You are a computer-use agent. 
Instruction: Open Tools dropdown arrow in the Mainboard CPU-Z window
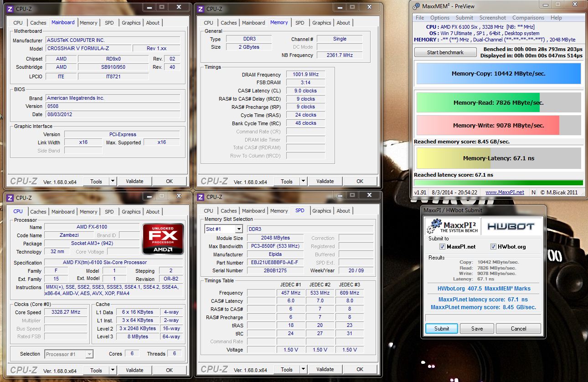(x=113, y=181)
